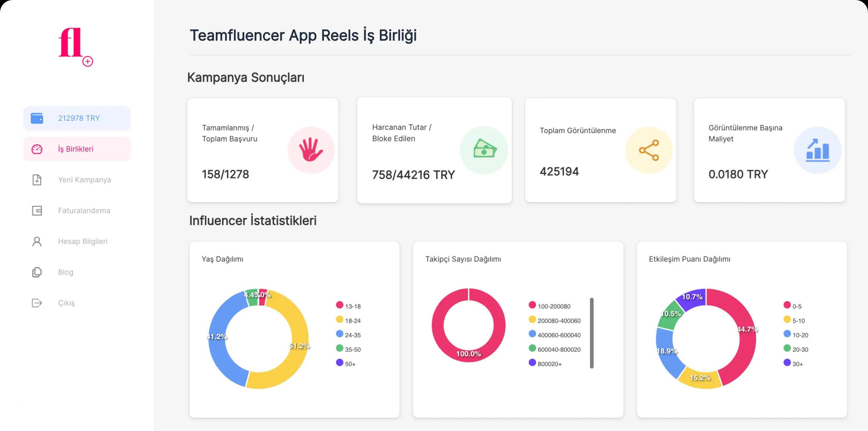Toggle the 10-20 engagement legend dot

pyautogui.click(x=787, y=334)
